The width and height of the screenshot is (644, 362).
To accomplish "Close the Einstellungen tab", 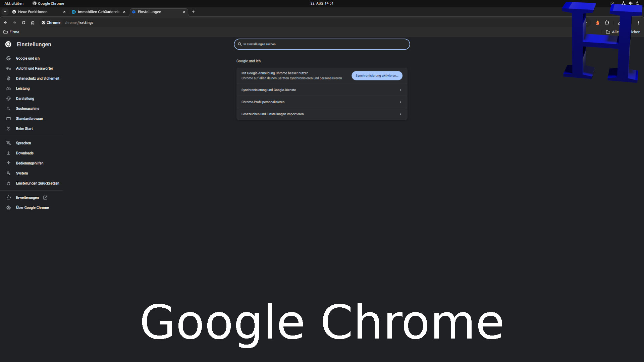I will [184, 12].
